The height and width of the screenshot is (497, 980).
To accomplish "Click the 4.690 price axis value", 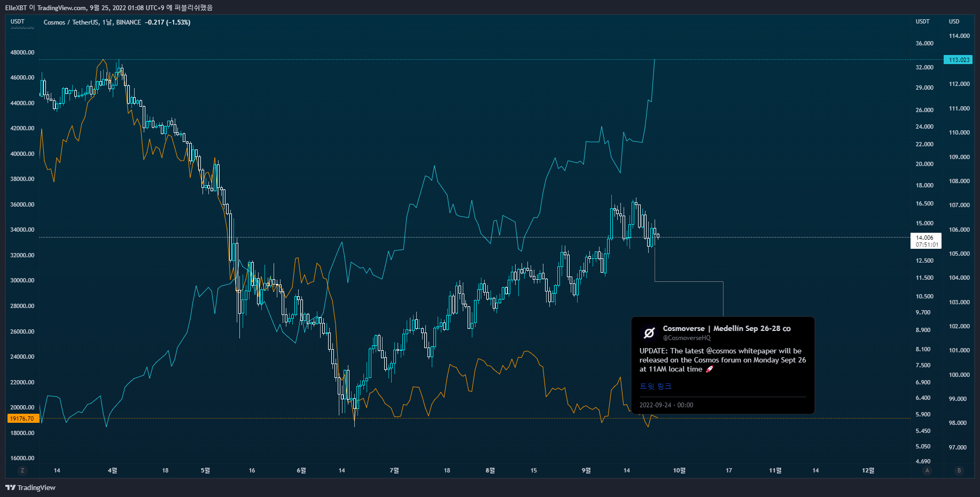I will [923, 461].
